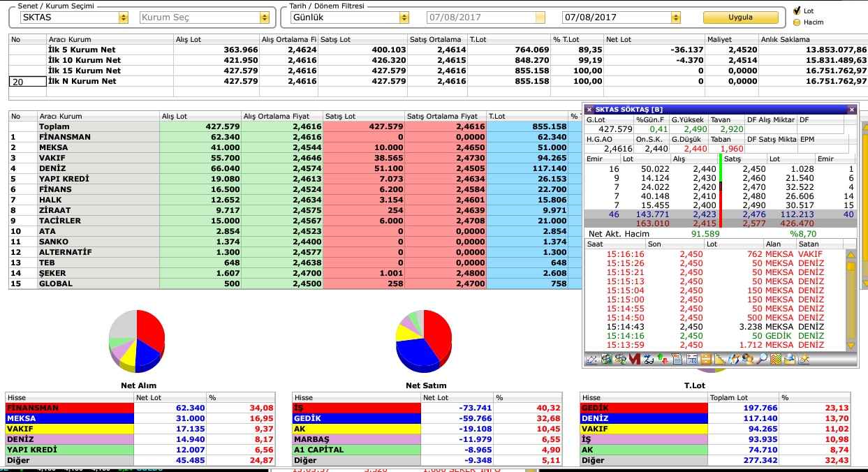This screenshot has height=472, width=868.
Task: Click the orange divide symbol icon
Action: pyautogui.click(x=706, y=360)
